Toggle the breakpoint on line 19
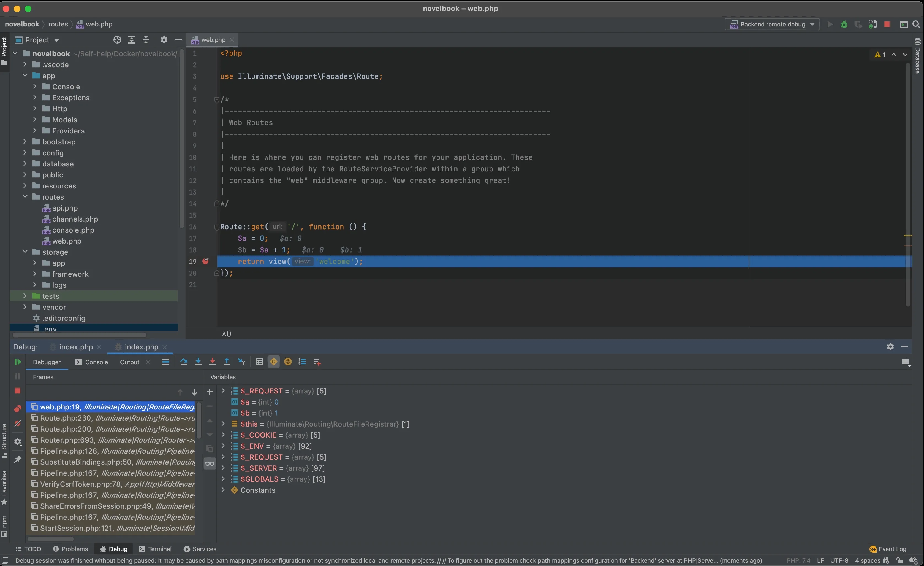Viewport: 924px width, 566px height. tap(205, 261)
